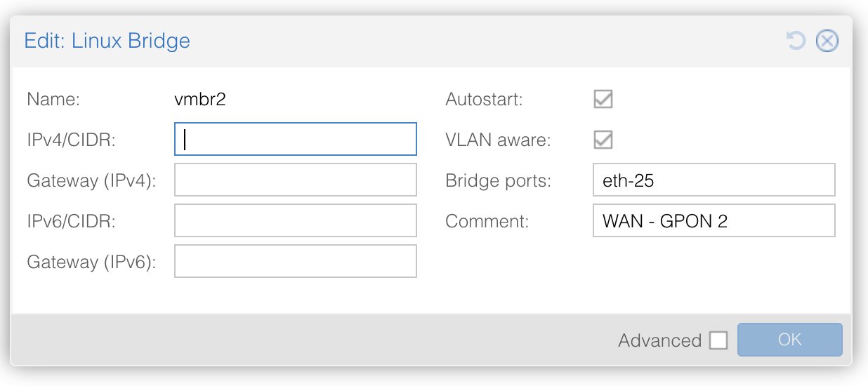Click the Advanced label text

[659, 341]
